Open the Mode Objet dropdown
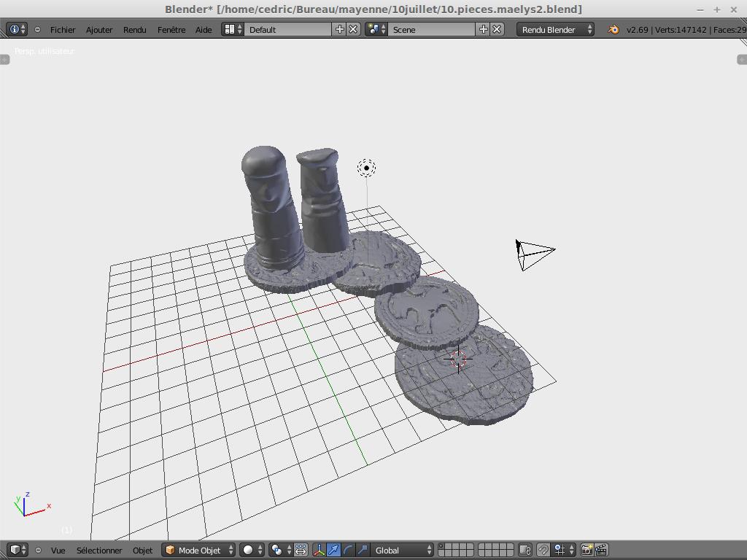Image resolution: width=747 pixels, height=560 pixels. coord(199,550)
